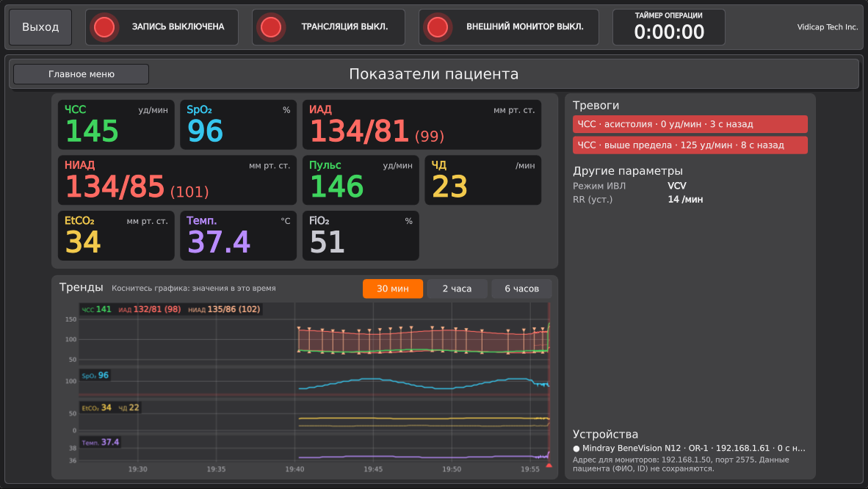Click the red external monitor indicator

(x=438, y=27)
